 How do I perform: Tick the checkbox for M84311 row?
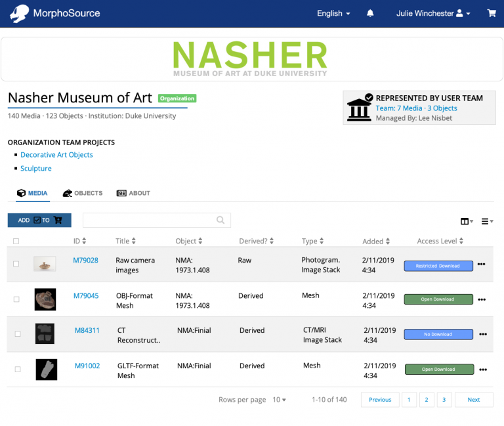pos(18,334)
